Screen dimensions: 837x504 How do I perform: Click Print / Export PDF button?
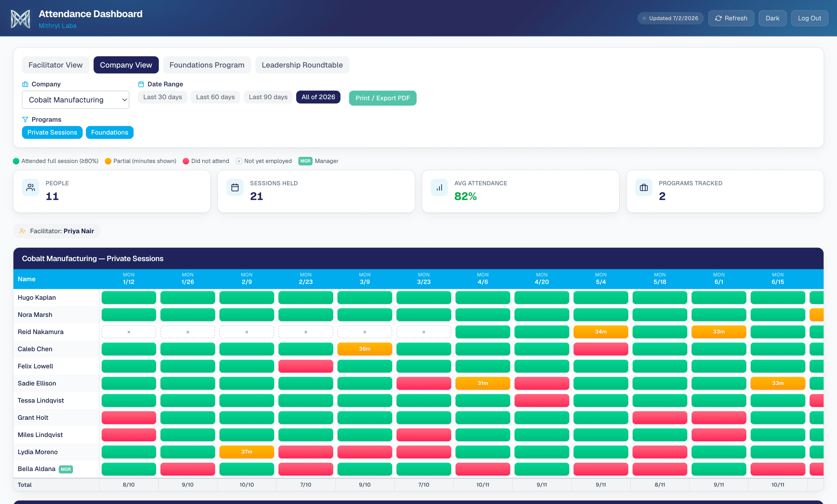383,98
